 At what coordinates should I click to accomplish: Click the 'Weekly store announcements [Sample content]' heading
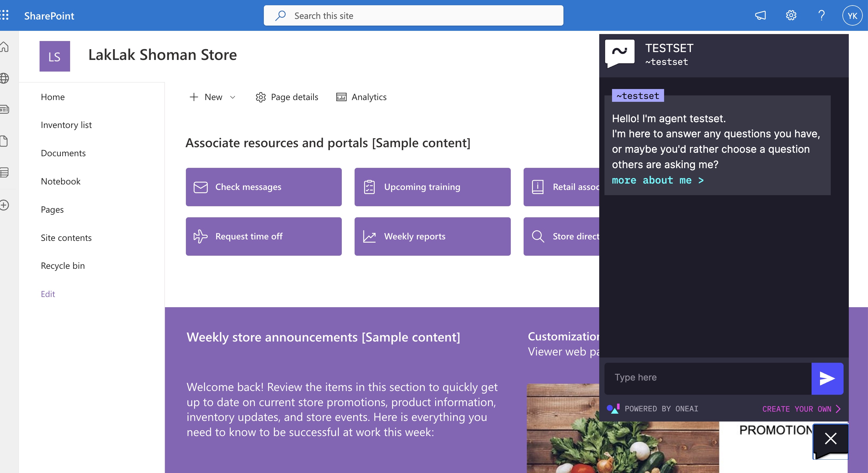[x=323, y=337]
